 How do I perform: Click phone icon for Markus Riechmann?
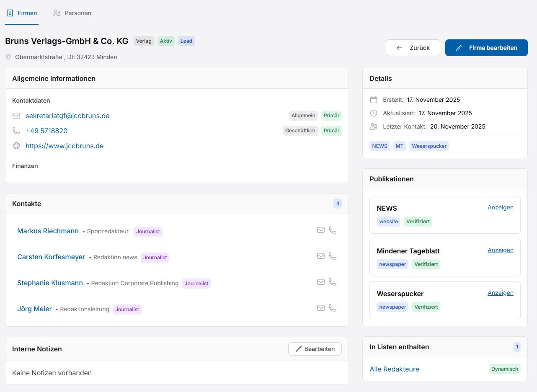pos(333,230)
